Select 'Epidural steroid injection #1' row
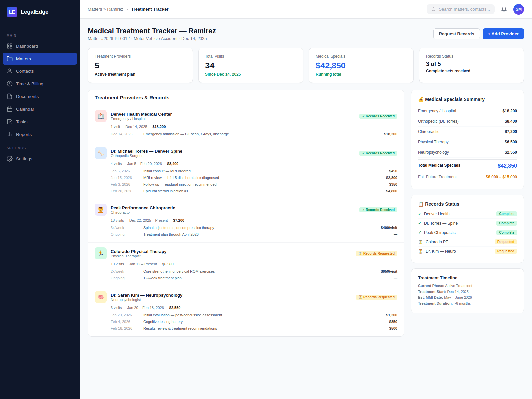 254,191
